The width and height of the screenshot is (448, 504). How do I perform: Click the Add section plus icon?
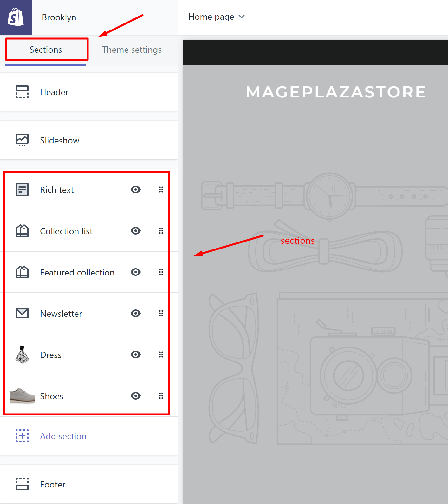point(22,436)
